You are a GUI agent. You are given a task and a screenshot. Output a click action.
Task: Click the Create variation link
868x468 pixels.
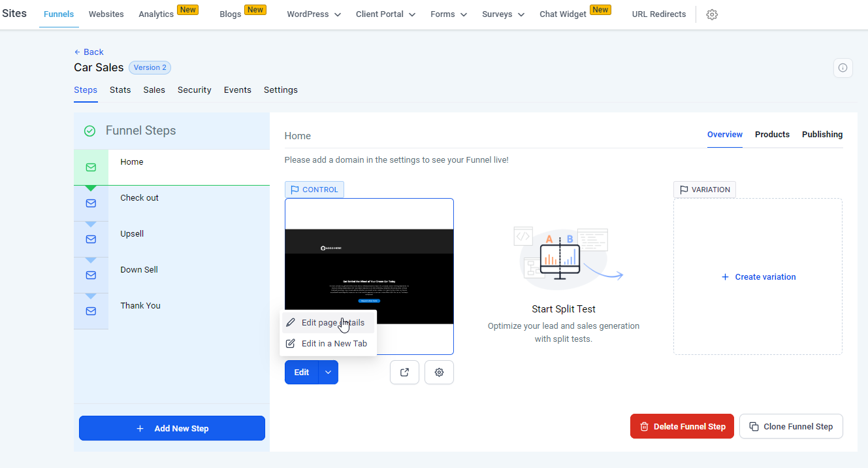pos(758,277)
